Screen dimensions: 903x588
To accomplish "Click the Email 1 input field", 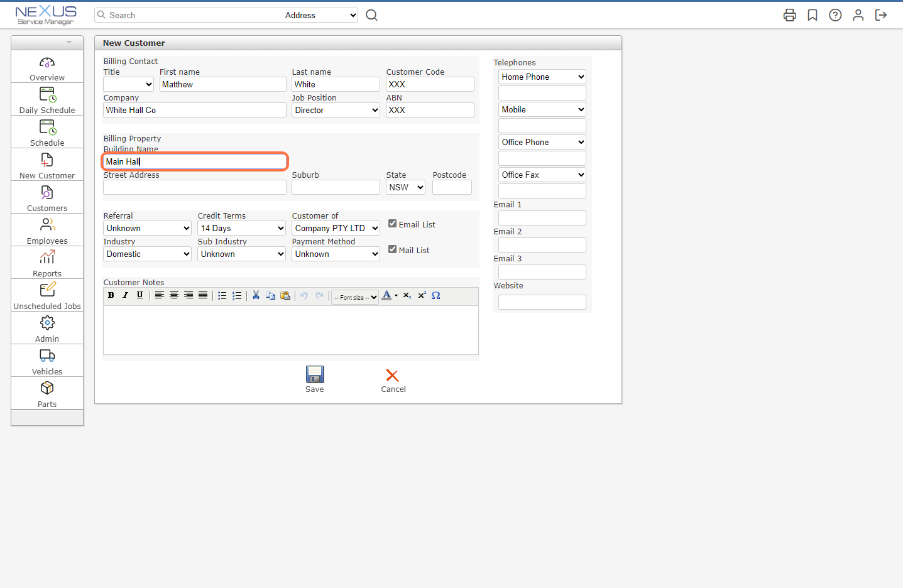I will tap(542, 218).
